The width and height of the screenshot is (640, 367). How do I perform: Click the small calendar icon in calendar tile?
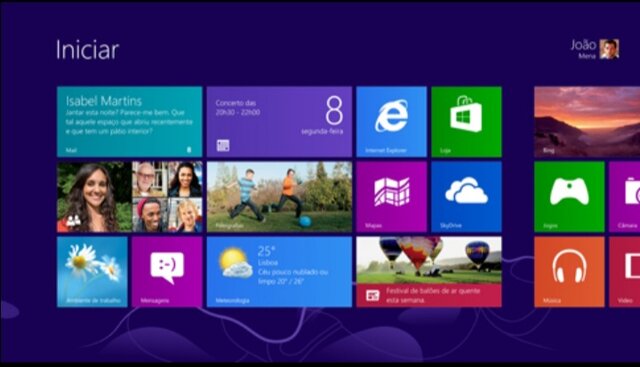(x=223, y=145)
